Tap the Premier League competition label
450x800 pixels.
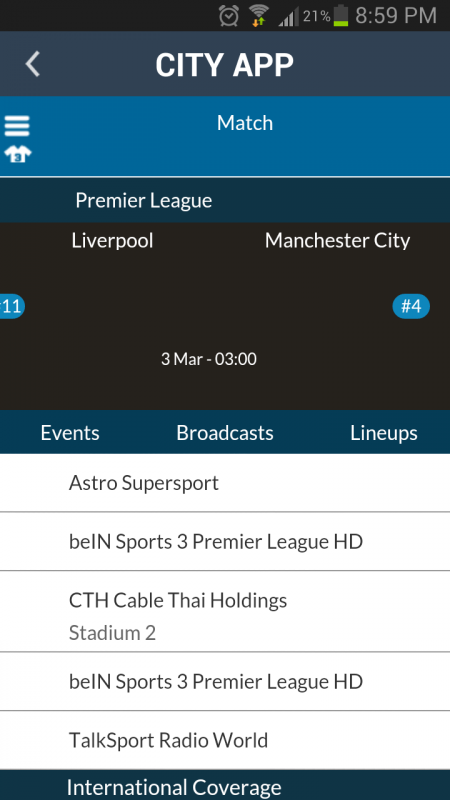[143, 201]
